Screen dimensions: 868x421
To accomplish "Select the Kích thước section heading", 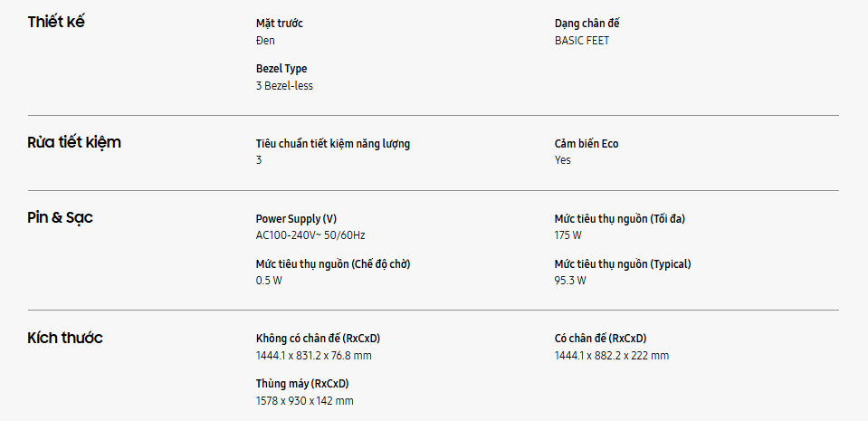I will (x=65, y=338).
